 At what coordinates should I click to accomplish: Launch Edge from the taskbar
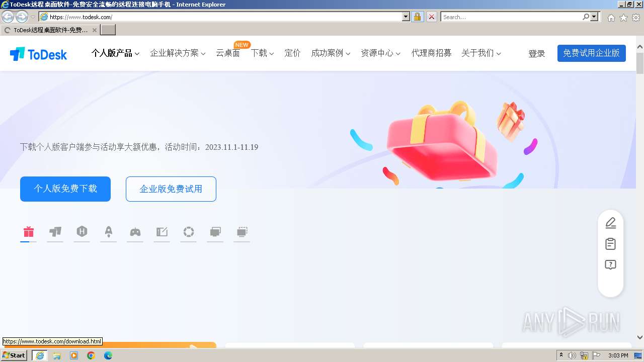tap(108, 355)
